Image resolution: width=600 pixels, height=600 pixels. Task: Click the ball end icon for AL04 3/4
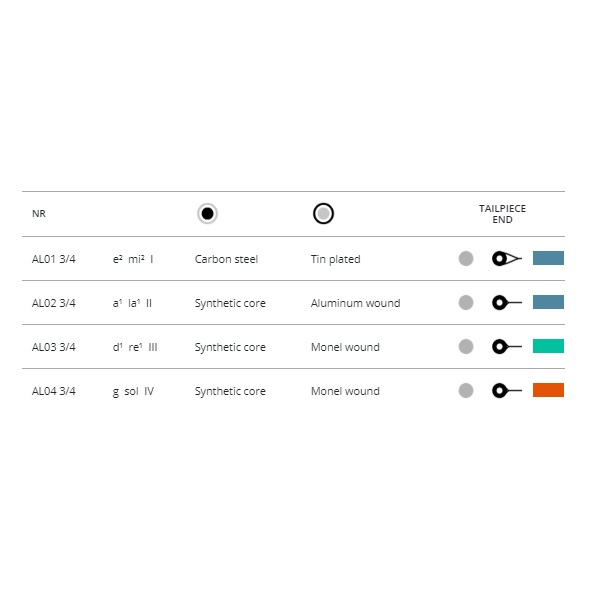506,390
